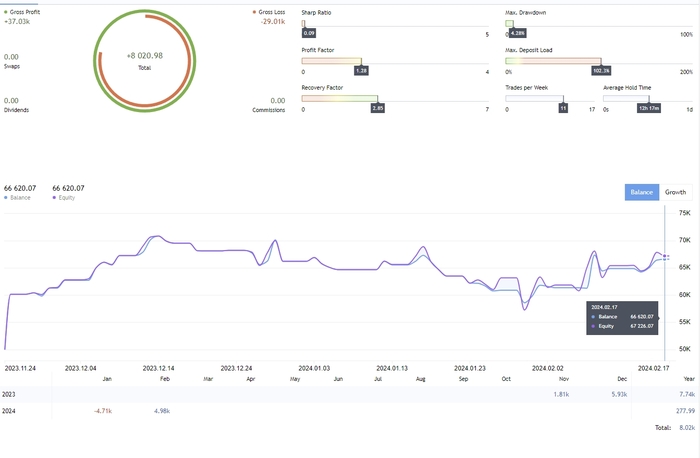Click the 2023 November 1.81k cell

click(561, 395)
